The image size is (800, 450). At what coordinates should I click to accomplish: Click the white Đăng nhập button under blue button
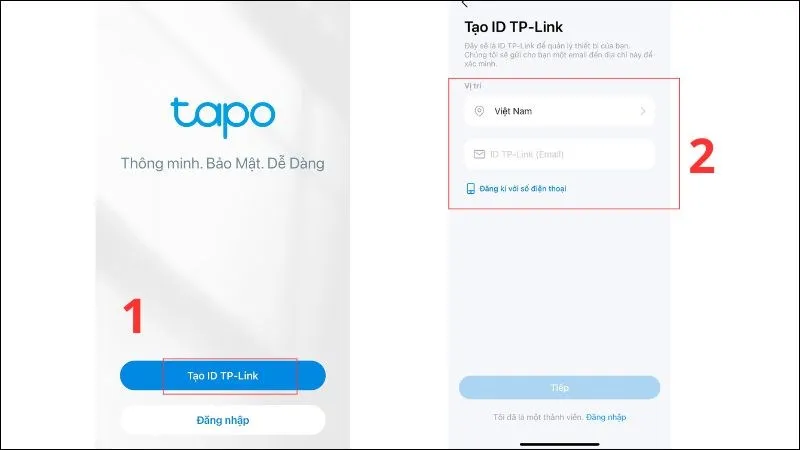click(222, 420)
